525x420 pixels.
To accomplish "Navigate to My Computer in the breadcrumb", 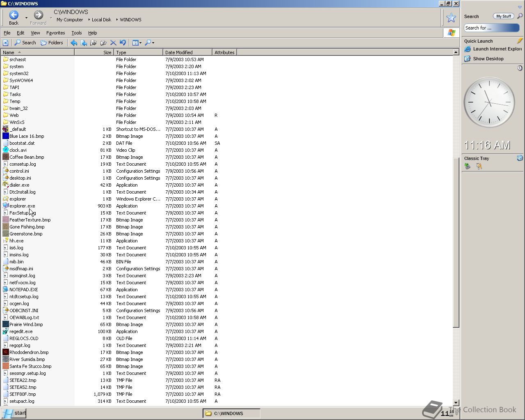I will pos(70,20).
